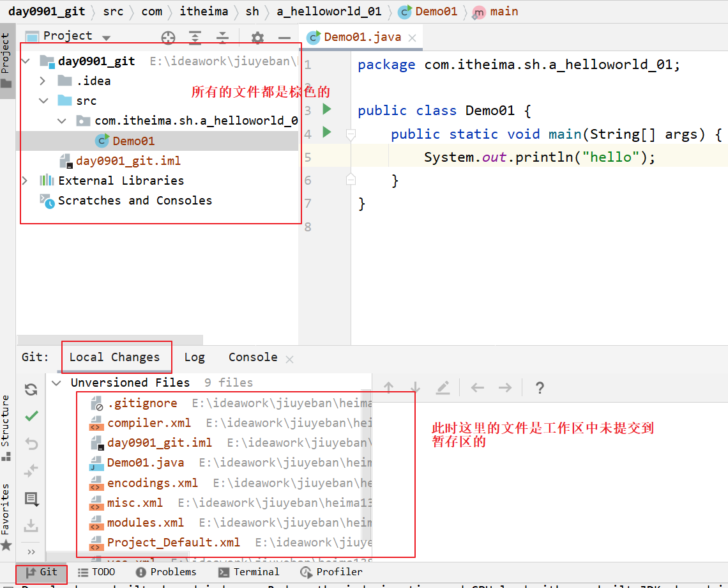This screenshot has height=588, width=728.
Task: Click Expand All icon in Project panel
Action: 195,38
